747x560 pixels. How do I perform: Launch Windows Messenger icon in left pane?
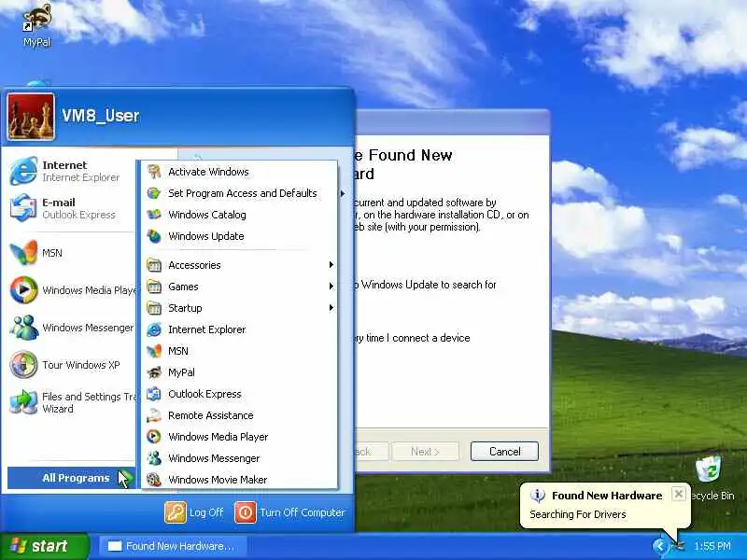23,328
